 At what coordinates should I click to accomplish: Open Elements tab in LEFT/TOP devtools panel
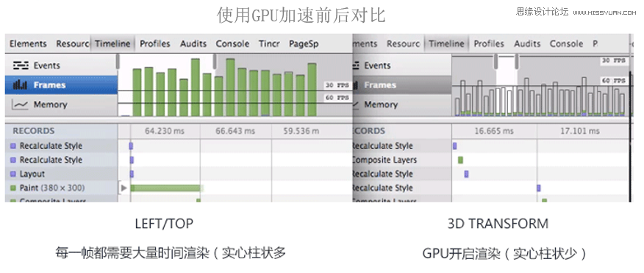(28, 43)
